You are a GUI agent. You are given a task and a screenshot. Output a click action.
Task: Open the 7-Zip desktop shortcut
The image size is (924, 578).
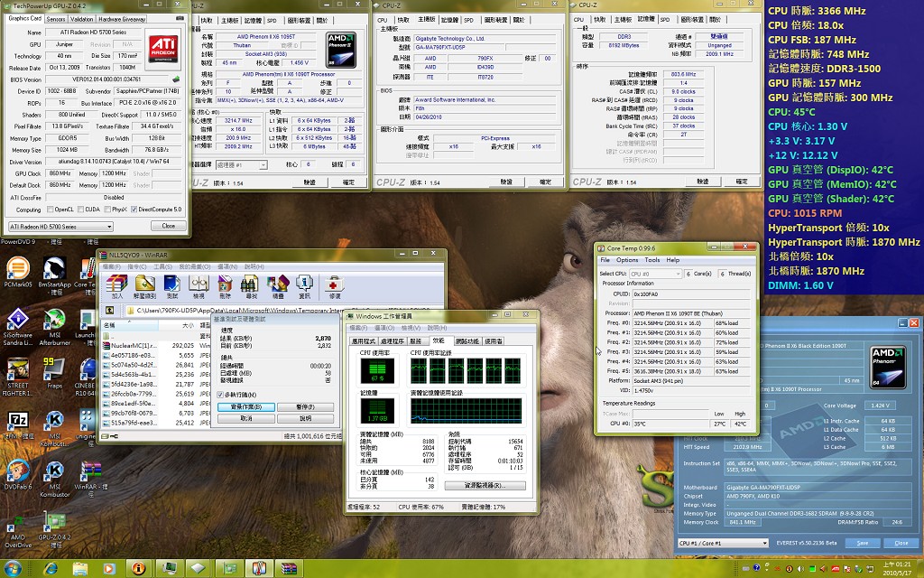[x=18, y=425]
